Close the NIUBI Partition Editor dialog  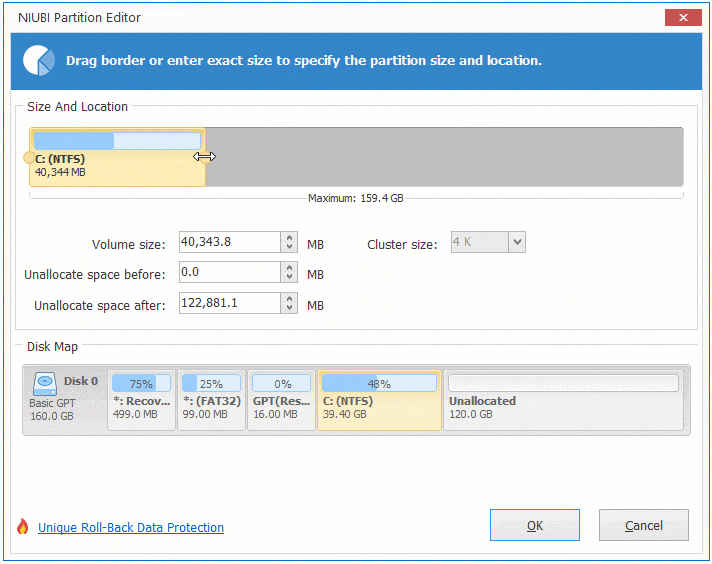tap(683, 18)
